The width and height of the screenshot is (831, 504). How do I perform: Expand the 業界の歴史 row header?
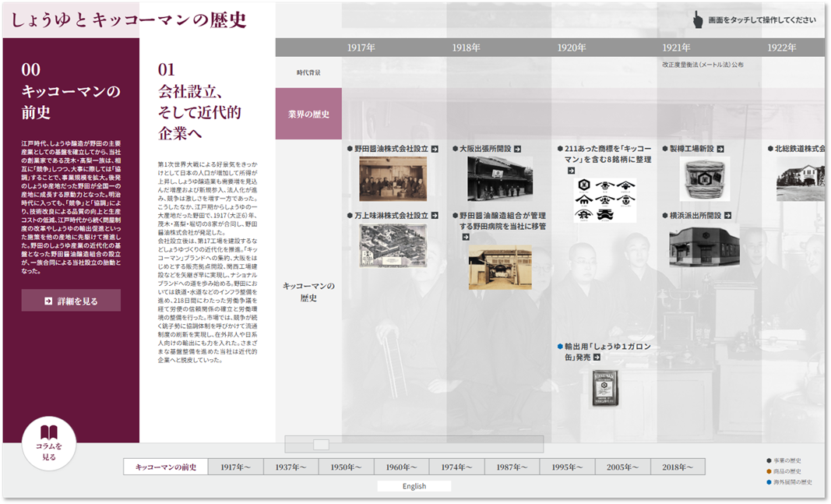coord(308,114)
